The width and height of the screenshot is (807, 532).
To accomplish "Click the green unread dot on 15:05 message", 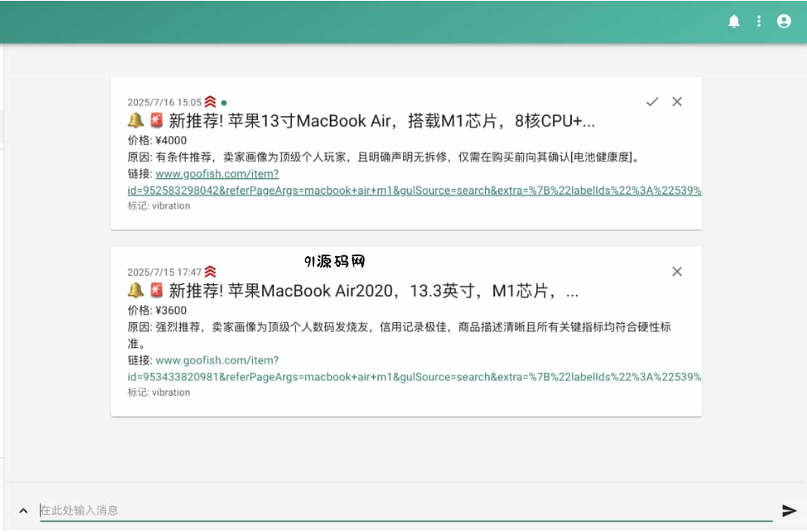I will click(224, 102).
